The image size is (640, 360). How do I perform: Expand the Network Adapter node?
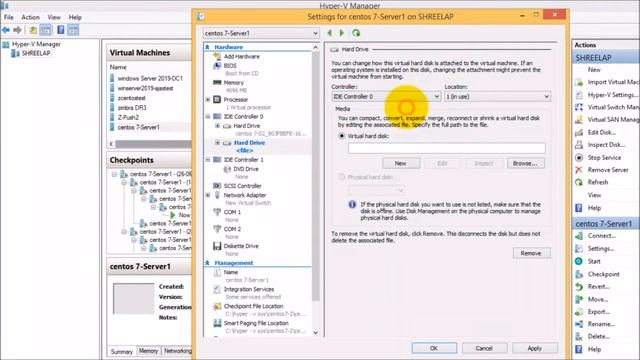[x=208, y=195]
